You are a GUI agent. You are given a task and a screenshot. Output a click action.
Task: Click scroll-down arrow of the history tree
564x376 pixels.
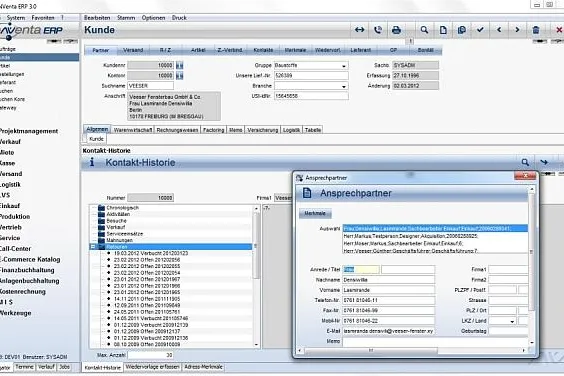256,344
